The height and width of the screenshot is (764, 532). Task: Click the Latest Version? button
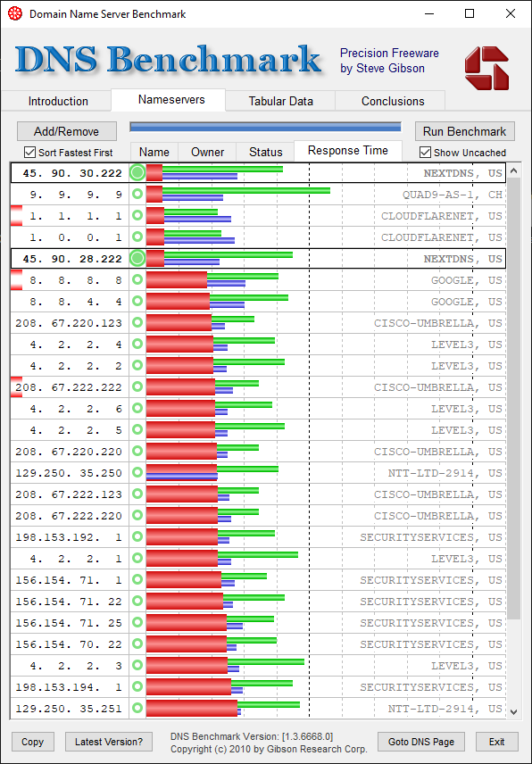(109, 742)
